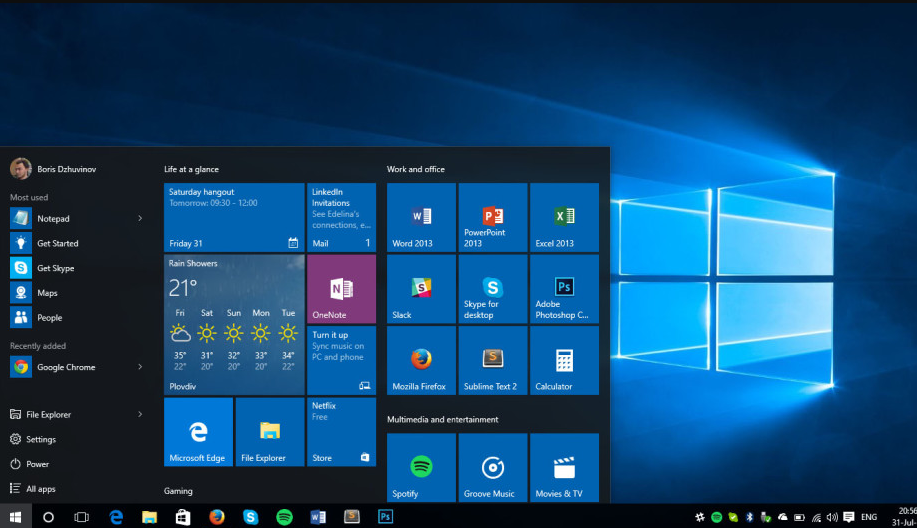Click the OneDrive cloud tray icon
This screenshot has height=528, width=917.
pos(782,517)
